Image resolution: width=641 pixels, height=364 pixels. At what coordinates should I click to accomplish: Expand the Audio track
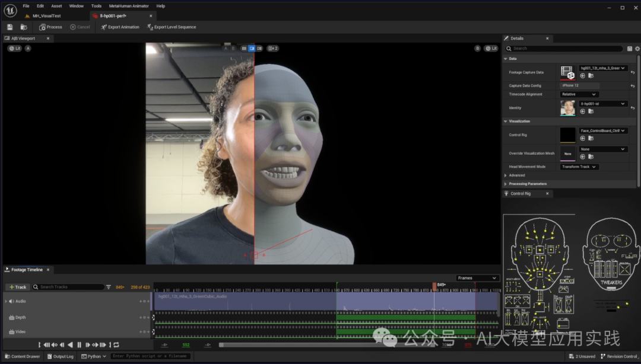(6, 301)
